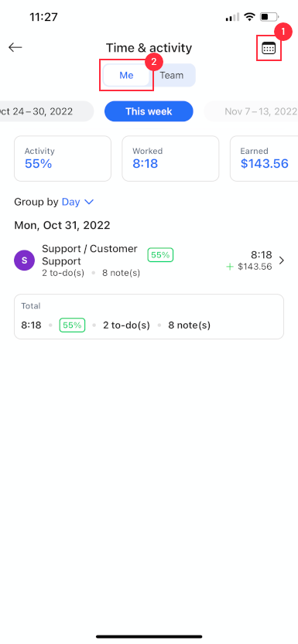Tap the green plus earnings icon

(230, 267)
